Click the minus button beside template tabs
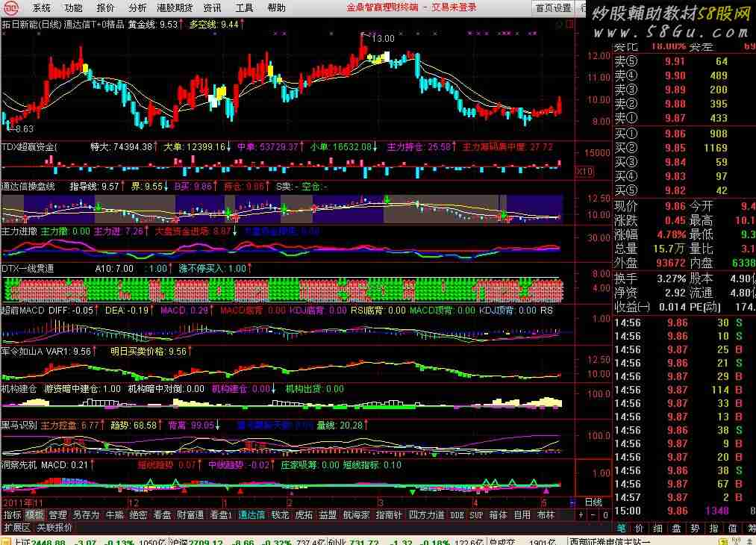The height and width of the screenshot is (545, 756). point(593,515)
